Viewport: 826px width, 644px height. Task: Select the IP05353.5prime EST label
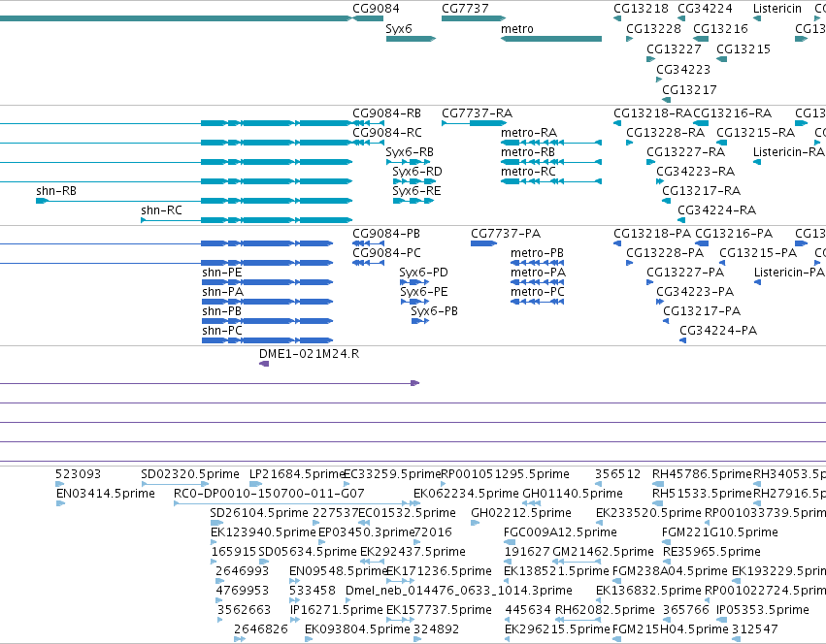click(x=762, y=610)
